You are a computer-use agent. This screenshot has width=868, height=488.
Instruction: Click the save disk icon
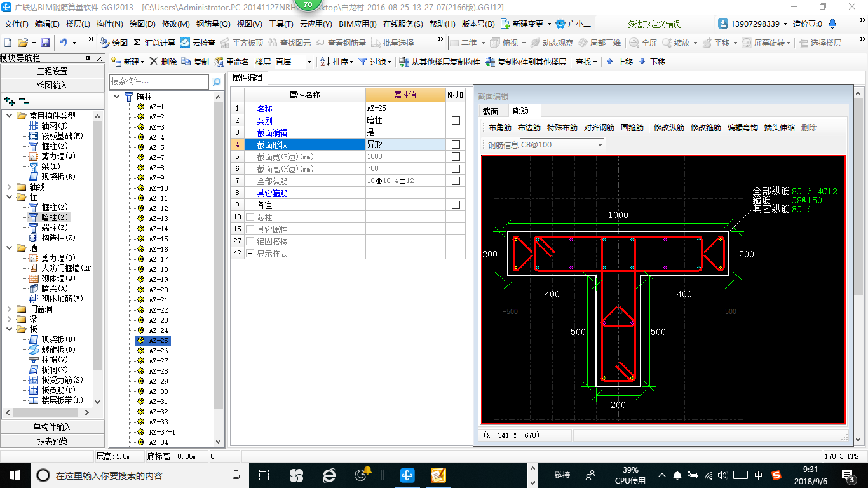tap(45, 43)
